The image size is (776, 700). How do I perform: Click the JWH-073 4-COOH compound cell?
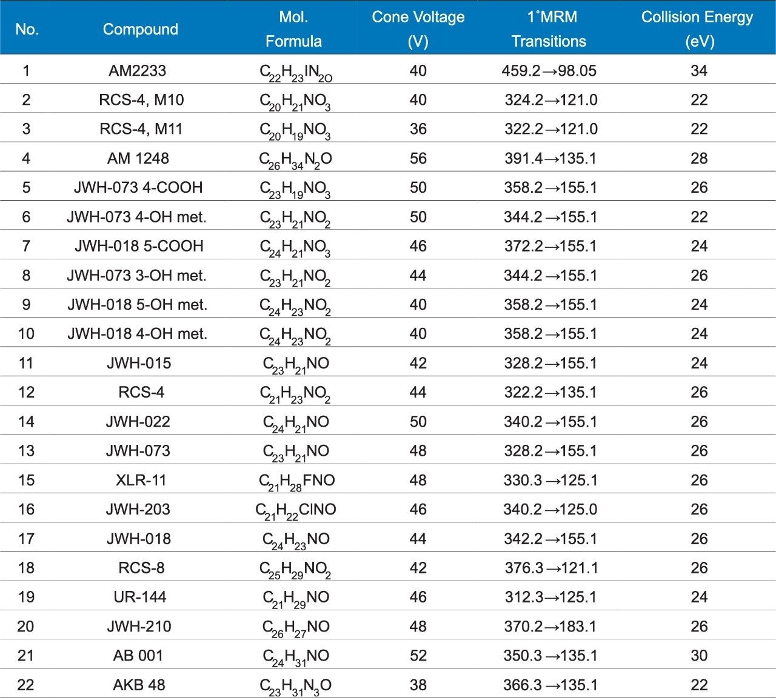click(138, 188)
